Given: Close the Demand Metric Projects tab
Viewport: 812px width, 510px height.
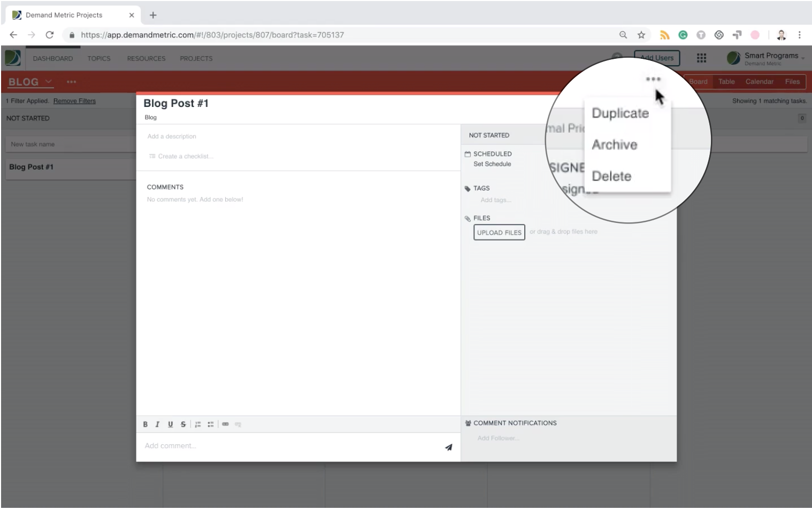Looking at the screenshot, I should [132, 15].
